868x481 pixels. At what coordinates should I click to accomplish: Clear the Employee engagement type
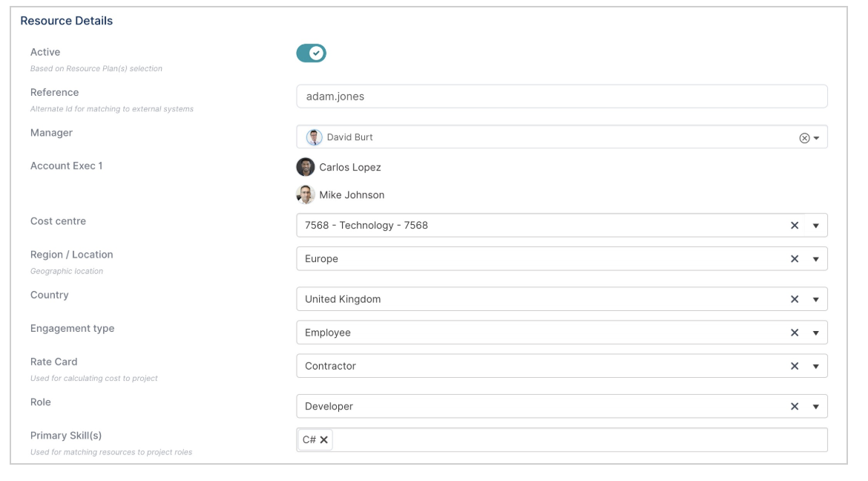795,333
